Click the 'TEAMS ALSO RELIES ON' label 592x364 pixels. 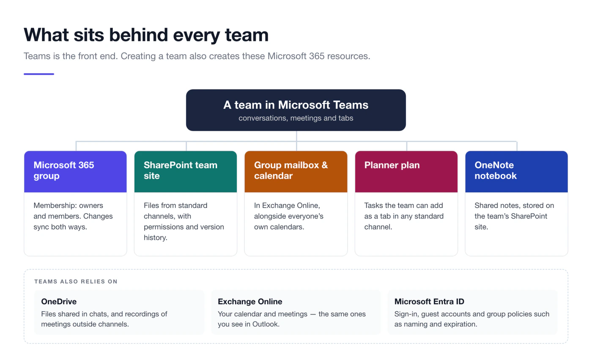tap(76, 281)
